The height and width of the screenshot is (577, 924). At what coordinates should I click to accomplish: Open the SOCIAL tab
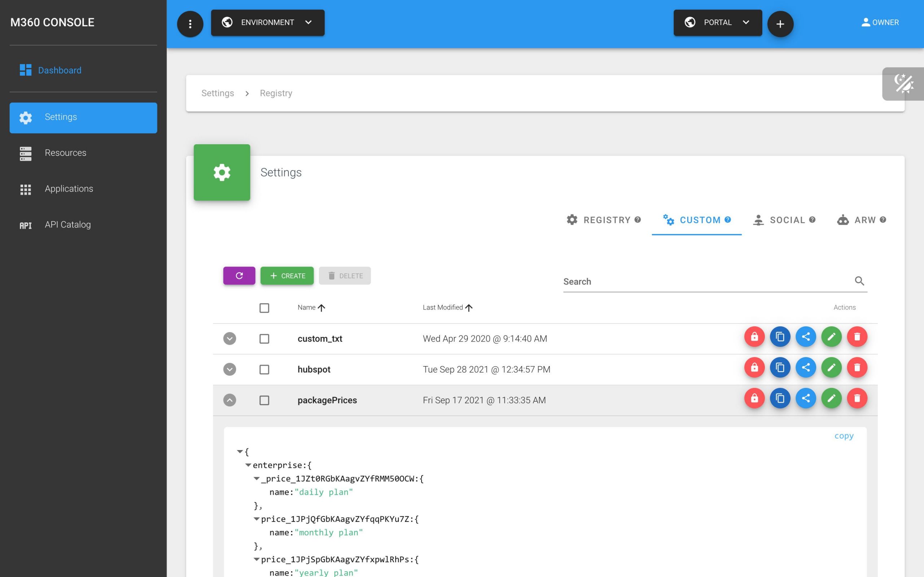[x=784, y=220]
